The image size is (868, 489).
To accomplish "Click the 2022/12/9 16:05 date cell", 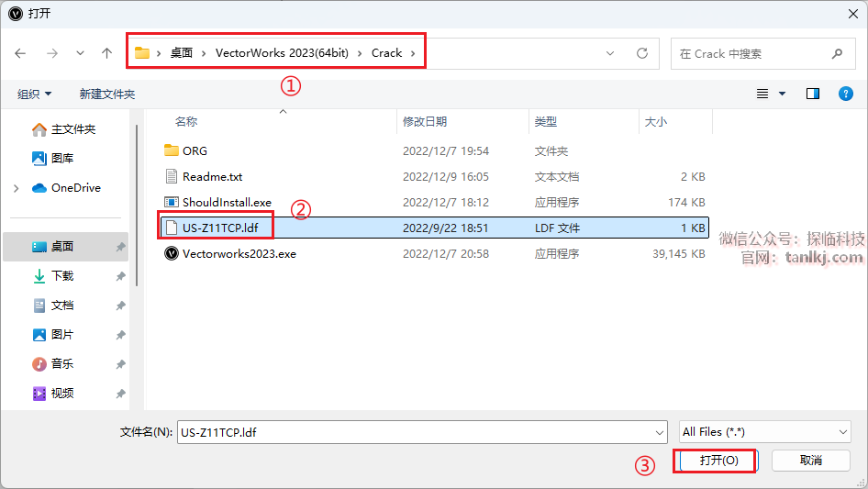I will click(446, 177).
